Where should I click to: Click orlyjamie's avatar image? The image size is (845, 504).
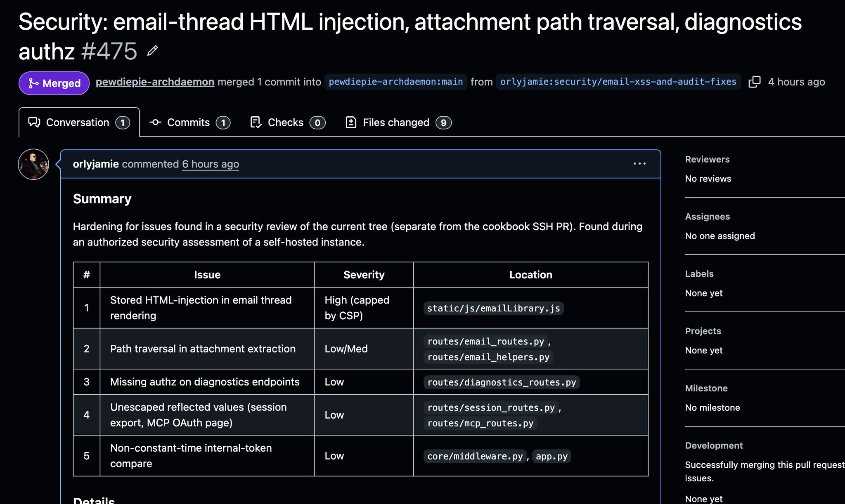pyautogui.click(x=33, y=164)
